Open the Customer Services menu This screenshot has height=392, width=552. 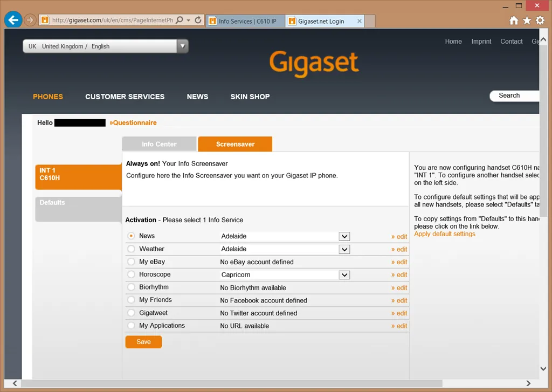pos(125,97)
